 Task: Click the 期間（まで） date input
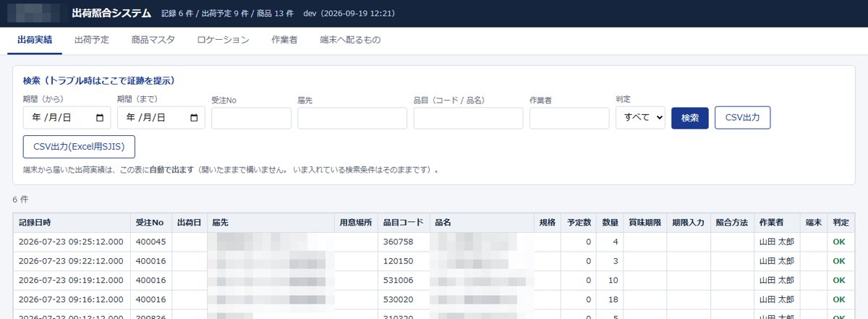[161, 117]
